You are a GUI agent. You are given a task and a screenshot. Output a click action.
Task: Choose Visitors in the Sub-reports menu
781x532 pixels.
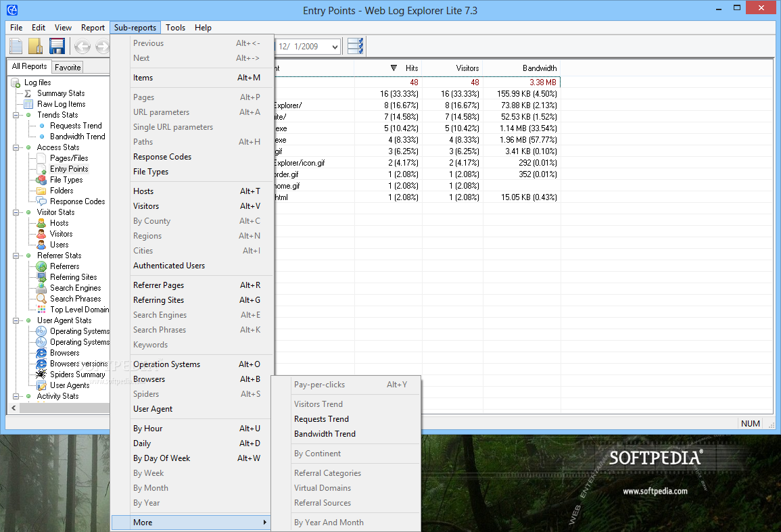[192, 206]
